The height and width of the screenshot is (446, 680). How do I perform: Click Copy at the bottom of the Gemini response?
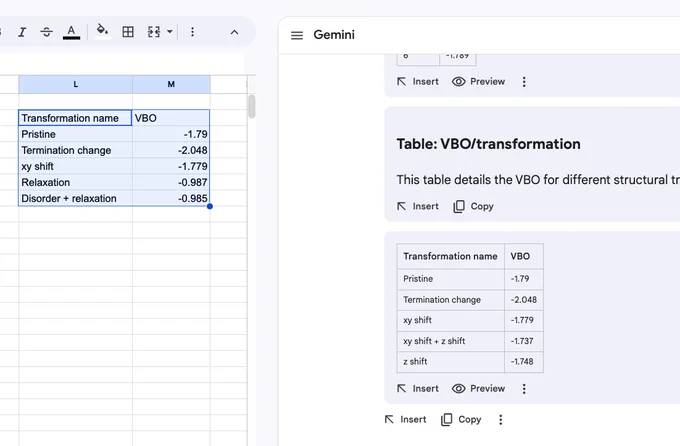[x=461, y=420]
